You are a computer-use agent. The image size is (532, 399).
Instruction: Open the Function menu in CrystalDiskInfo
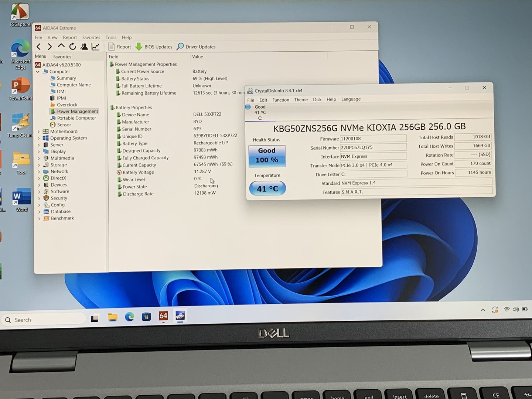click(x=280, y=100)
